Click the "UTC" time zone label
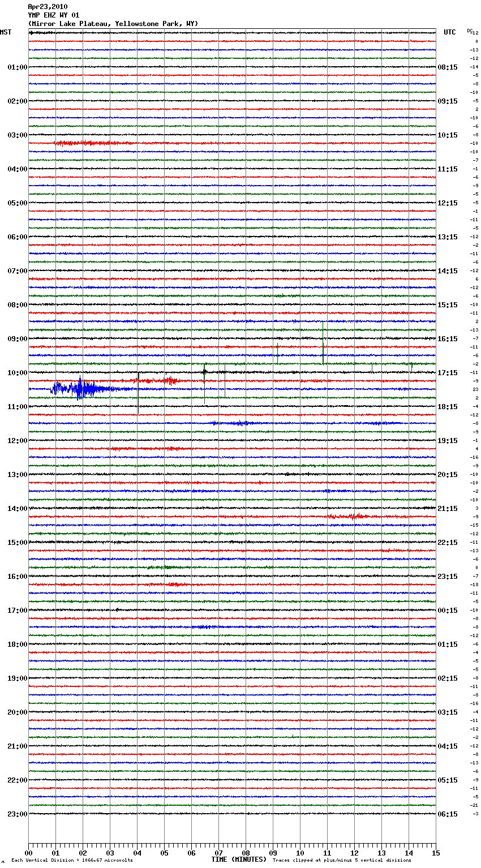Screen dimensions: 481x868 pyautogui.click(x=450, y=32)
